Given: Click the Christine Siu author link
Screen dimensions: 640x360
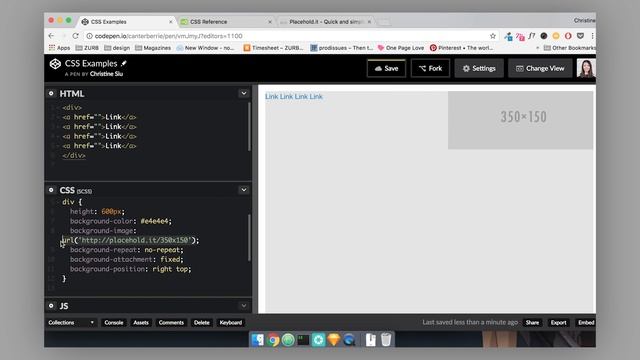Looking at the screenshot, I should (x=106, y=74).
